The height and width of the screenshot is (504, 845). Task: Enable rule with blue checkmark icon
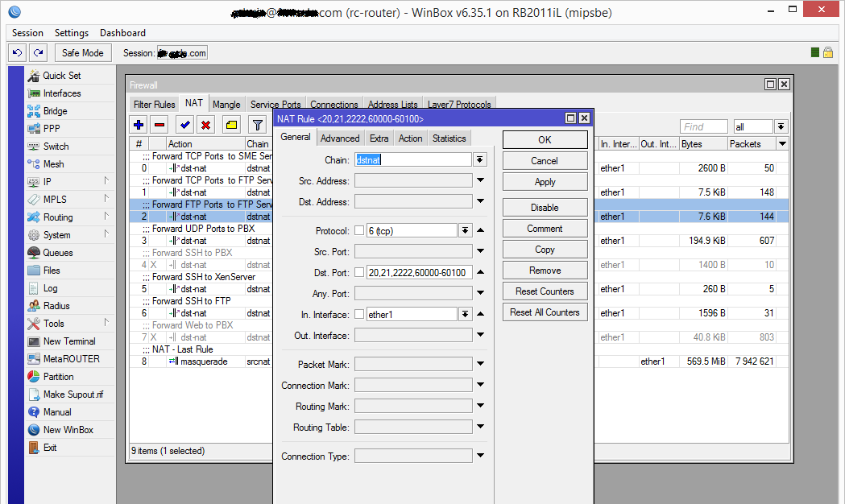click(x=184, y=125)
